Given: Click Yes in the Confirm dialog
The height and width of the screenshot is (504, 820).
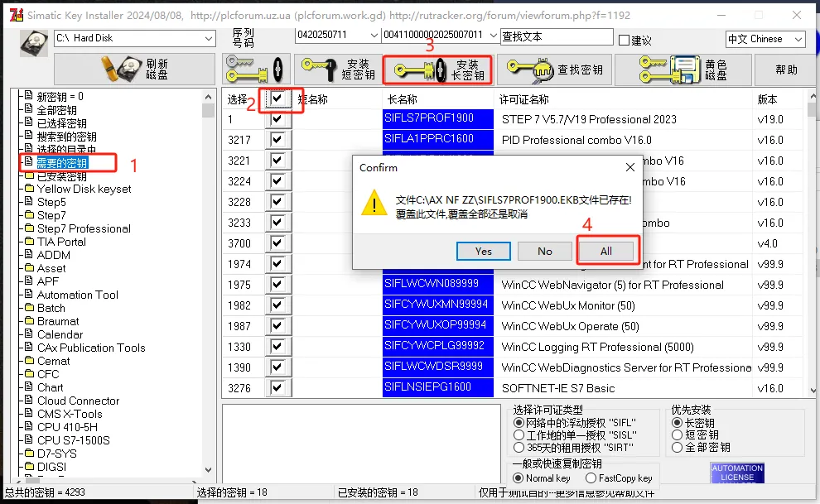Looking at the screenshot, I should (x=483, y=252).
